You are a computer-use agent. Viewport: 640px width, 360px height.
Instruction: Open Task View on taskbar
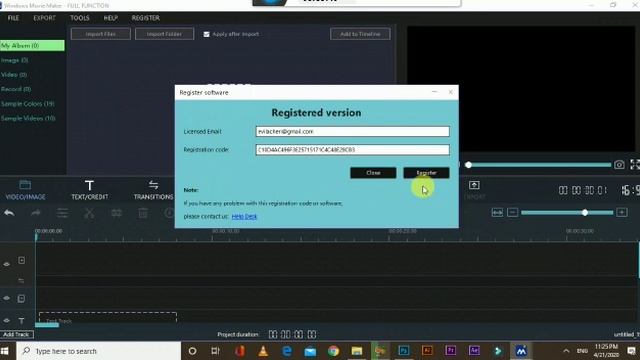pyautogui.click(x=216, y=351)
